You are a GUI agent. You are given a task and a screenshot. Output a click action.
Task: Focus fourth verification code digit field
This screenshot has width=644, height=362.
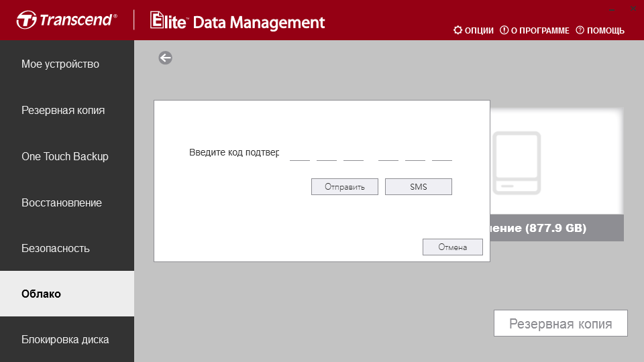coord(388,154)
